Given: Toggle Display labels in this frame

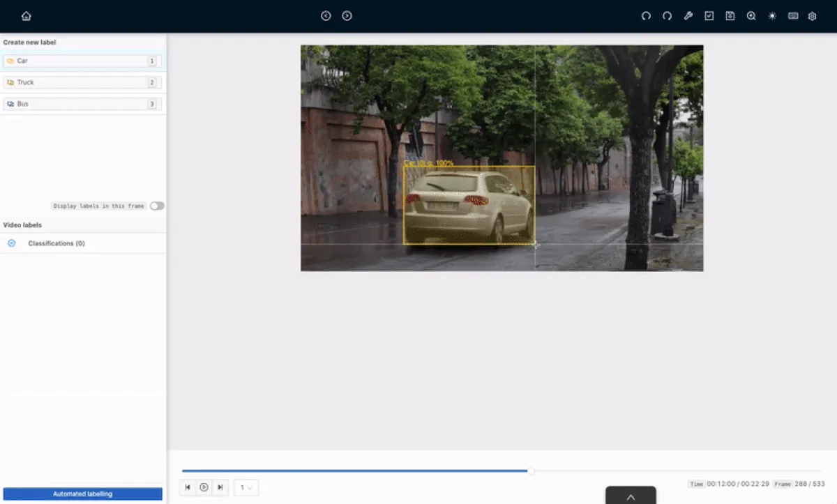Looking at the screenshot, I should point(157,206).
